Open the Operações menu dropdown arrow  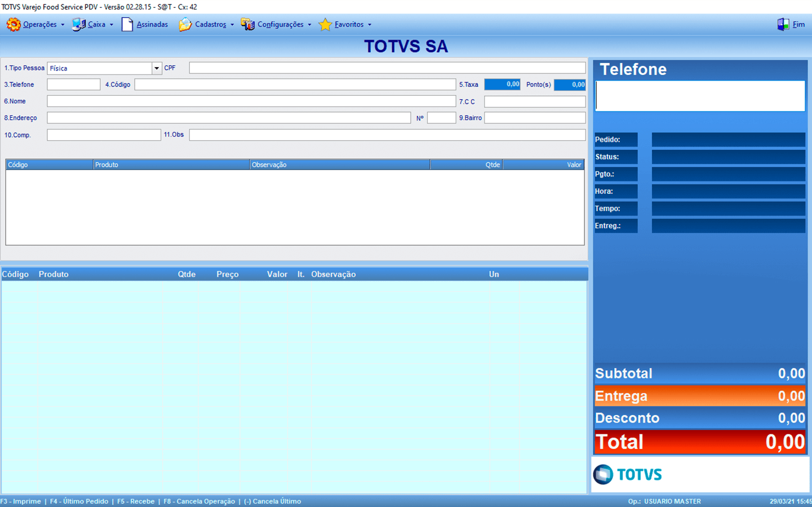tap(63, 25)
